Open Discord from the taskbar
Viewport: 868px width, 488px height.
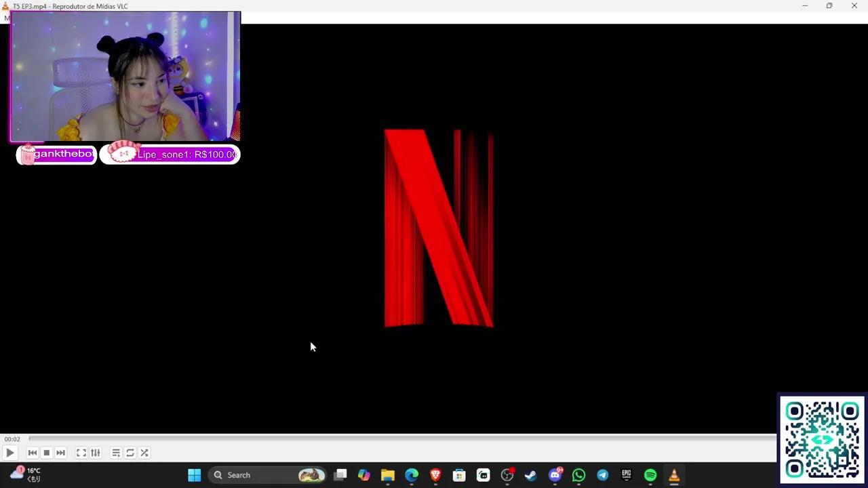click(x=555, y=475)
